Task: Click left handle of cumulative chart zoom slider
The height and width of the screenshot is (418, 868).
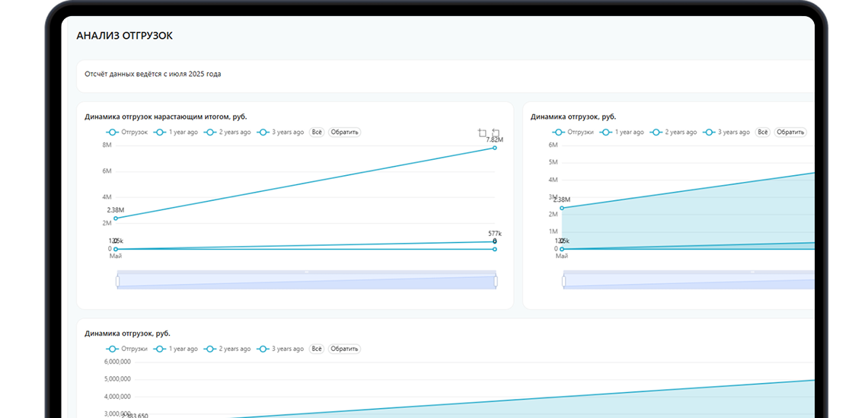Action: (117, 281)
